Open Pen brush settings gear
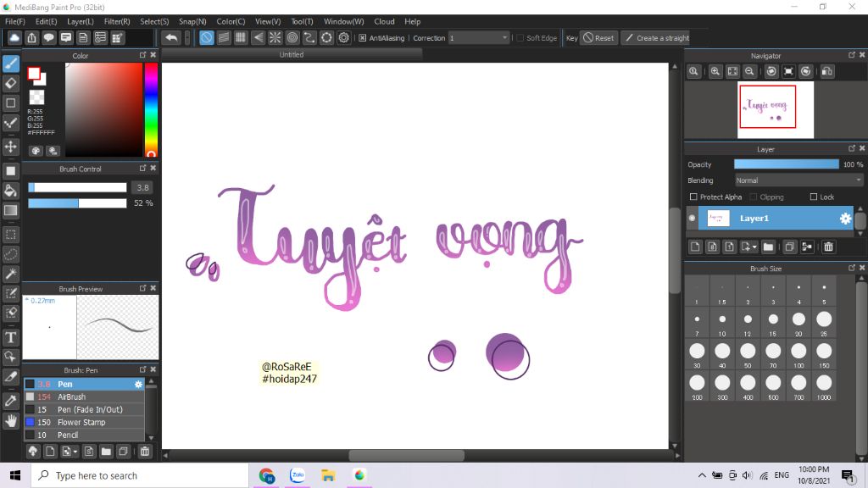This screenshot has width=868, height=488. pos(138,384)
